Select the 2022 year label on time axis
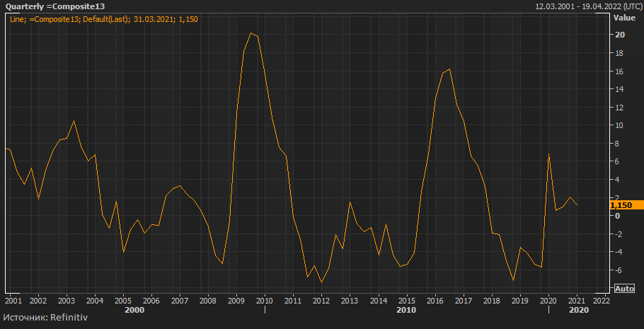 point(602,300)
